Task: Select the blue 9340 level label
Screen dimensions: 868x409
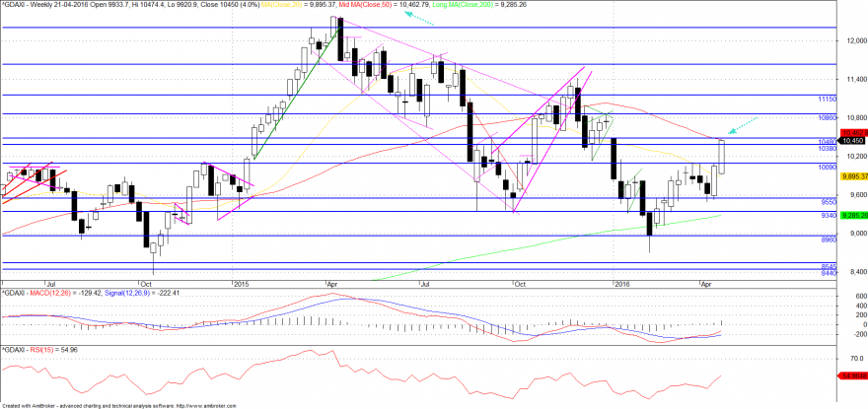Action: click(829, 215)
